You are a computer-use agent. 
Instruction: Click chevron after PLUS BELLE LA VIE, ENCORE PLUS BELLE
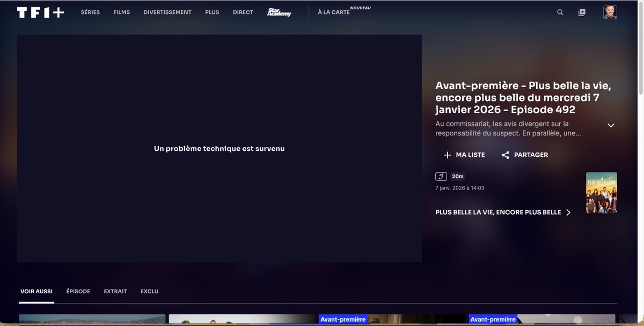pos(568,213)
